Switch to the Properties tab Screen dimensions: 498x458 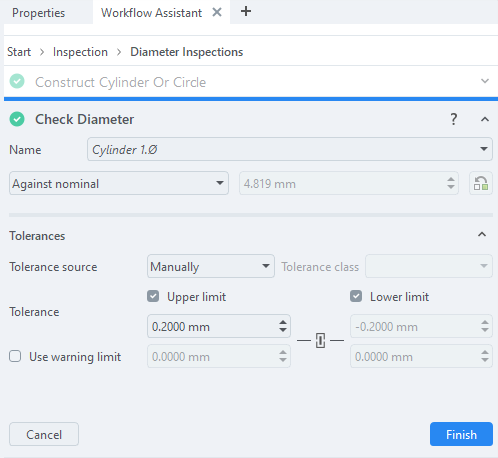click(x=38, y=13)
